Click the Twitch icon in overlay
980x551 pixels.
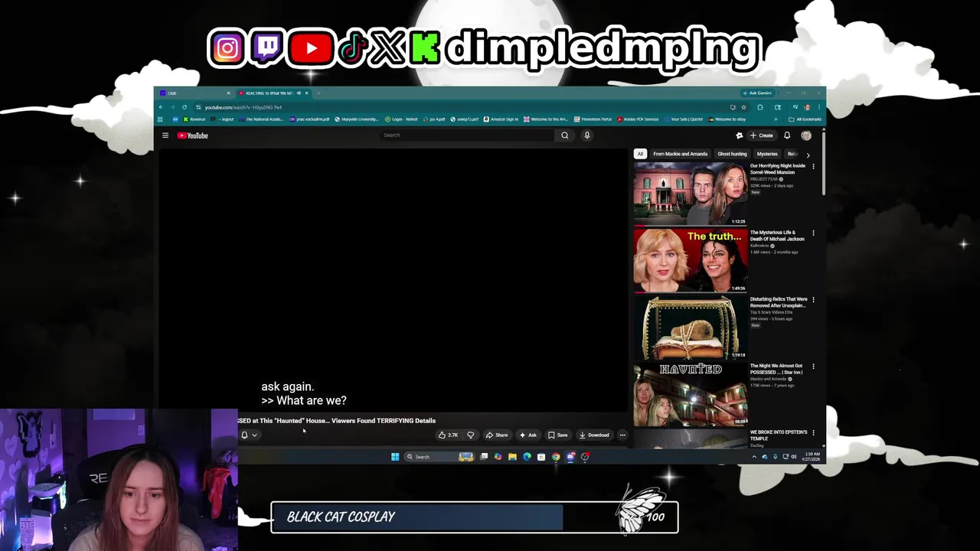click(268, 48)
